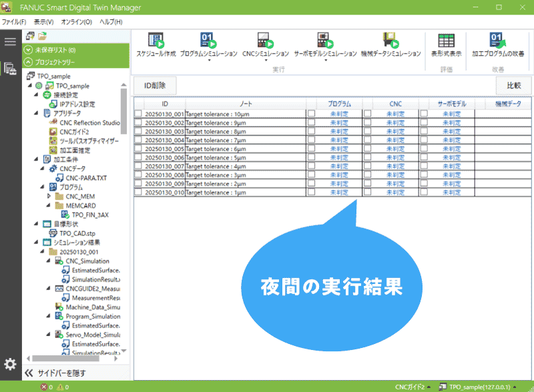Expand the CNC_MEM folder in the tree
This screenshot has width=534, height=392.
pos(49,197)
